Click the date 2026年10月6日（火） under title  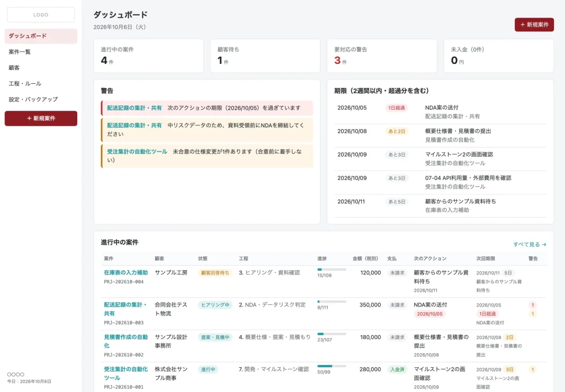(120, 27)
